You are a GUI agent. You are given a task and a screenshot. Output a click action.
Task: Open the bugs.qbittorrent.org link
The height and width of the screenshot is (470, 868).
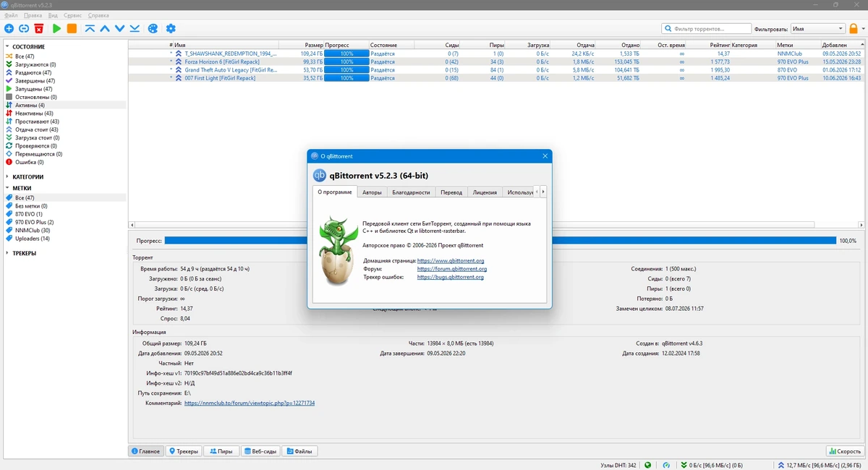[x=451, y=277]
